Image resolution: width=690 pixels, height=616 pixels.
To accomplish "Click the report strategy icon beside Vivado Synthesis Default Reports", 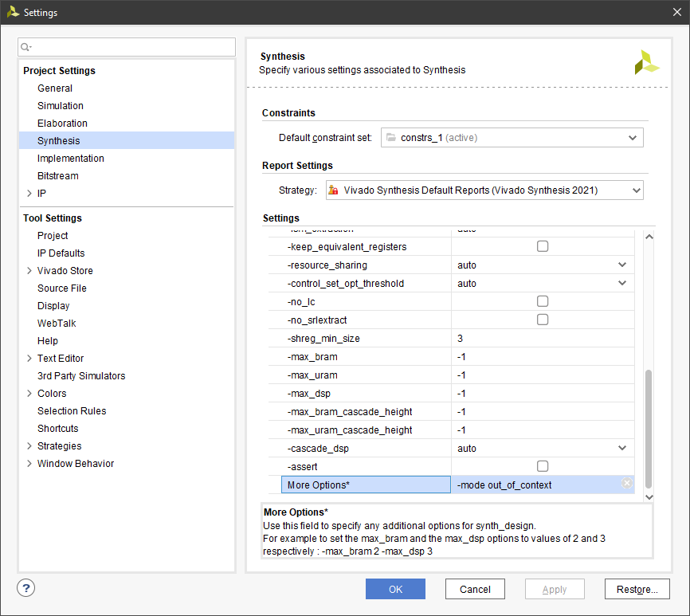I will coord(333,190).
